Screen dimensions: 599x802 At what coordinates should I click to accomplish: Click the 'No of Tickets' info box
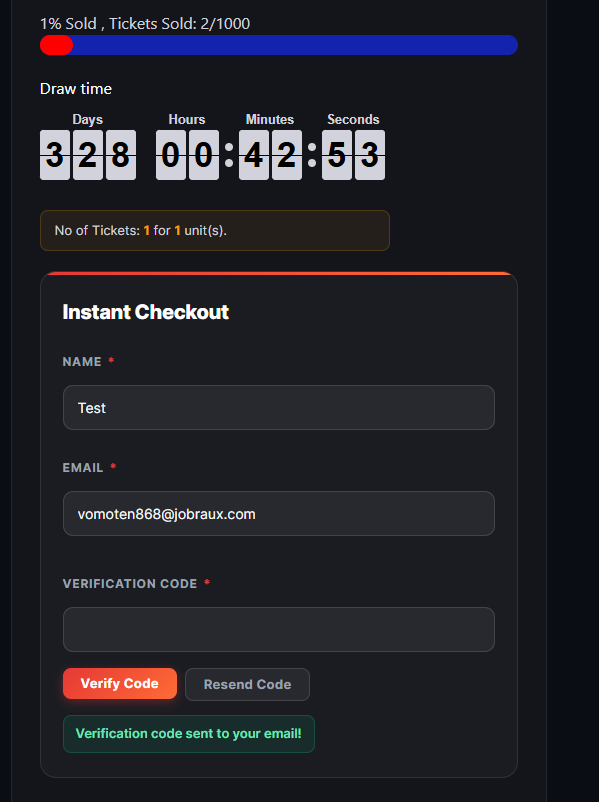215,231
